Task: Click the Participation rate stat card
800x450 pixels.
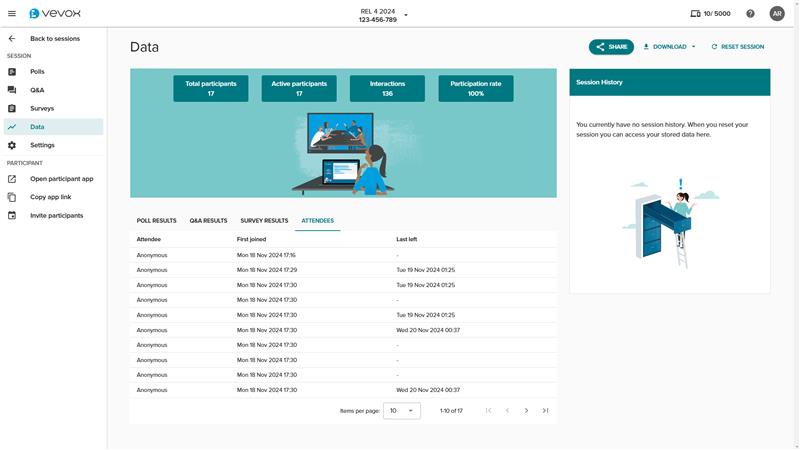Action: point(476,89)
